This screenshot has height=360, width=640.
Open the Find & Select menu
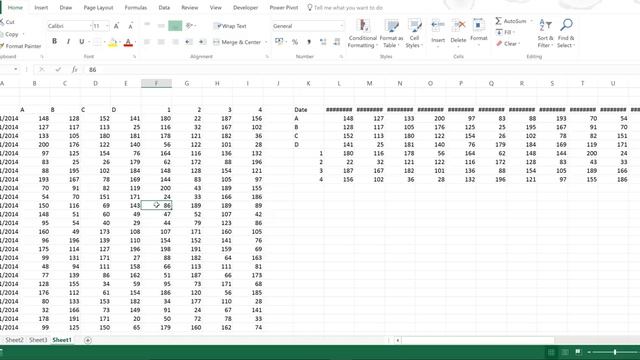566,33
